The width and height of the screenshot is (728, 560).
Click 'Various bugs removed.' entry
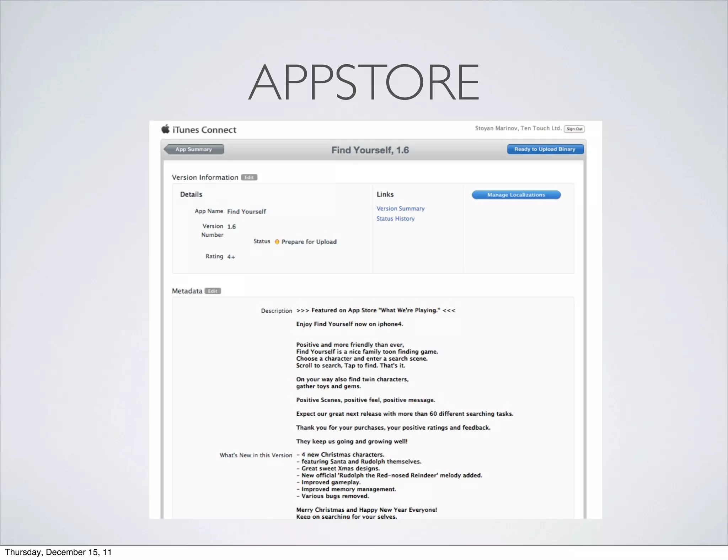point(332,496)
